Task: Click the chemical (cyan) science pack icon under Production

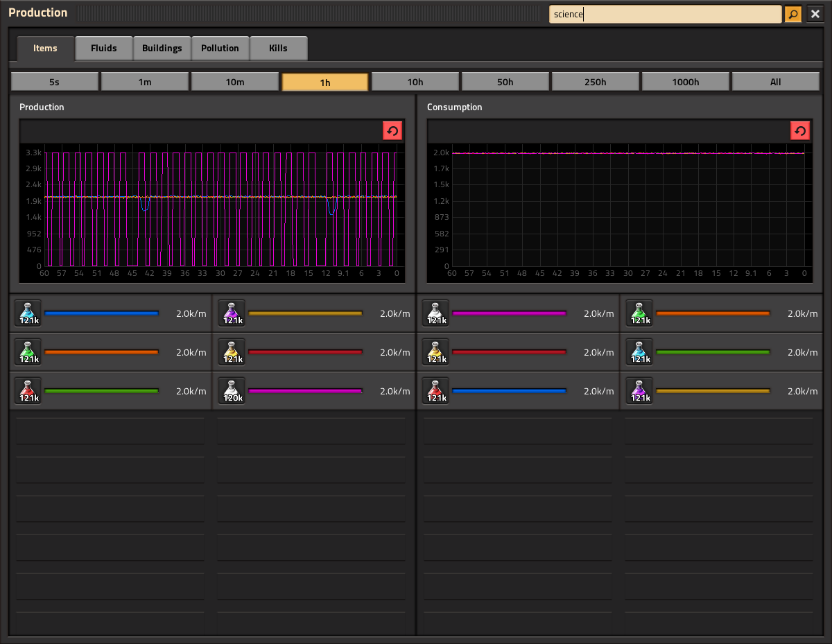Action: click(28, 313)
